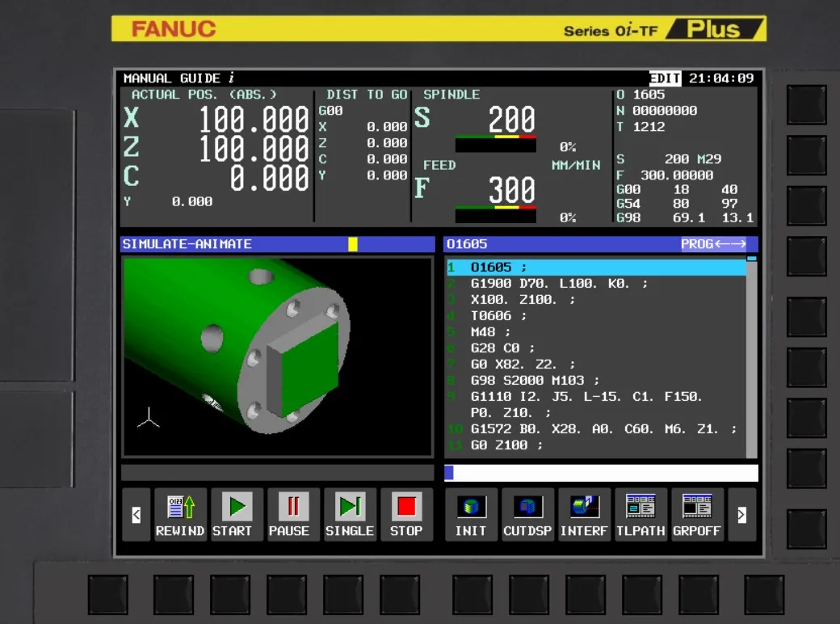Click the O1605 program title bar

click(x=601, y=244)
